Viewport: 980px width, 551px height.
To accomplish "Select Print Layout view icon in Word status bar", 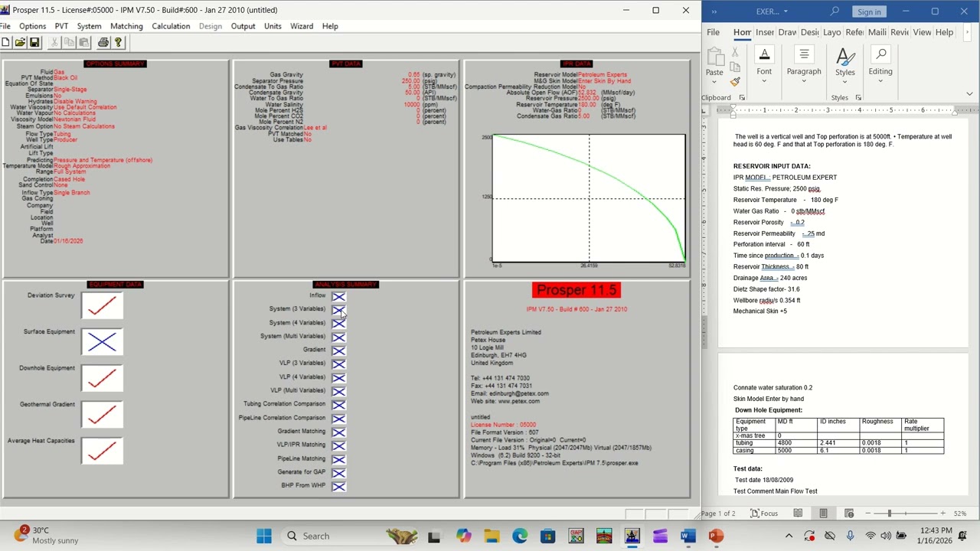I will coord(823,514).
